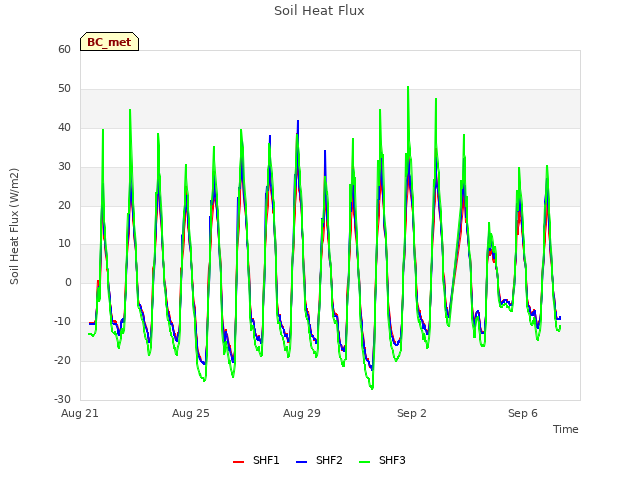The width and height of the screenshot is (640, 480).
Task: Click the 0 y-axis tick label
Action: [68, 282]
